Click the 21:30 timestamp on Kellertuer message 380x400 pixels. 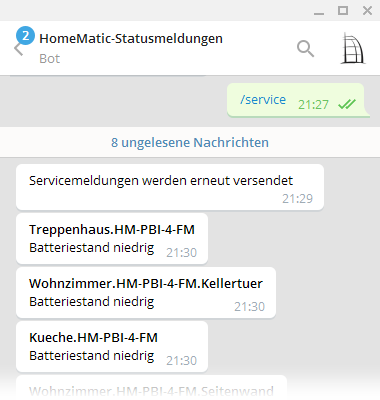[x=250, y=307]
